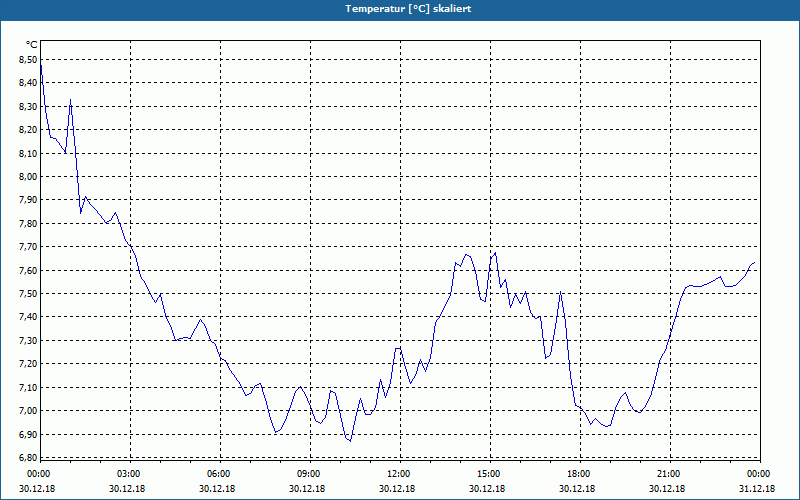The height and width of the screenshot is (500, 800).
Task: Click the 7,60 y-axis label
Action: click(28, 270)
